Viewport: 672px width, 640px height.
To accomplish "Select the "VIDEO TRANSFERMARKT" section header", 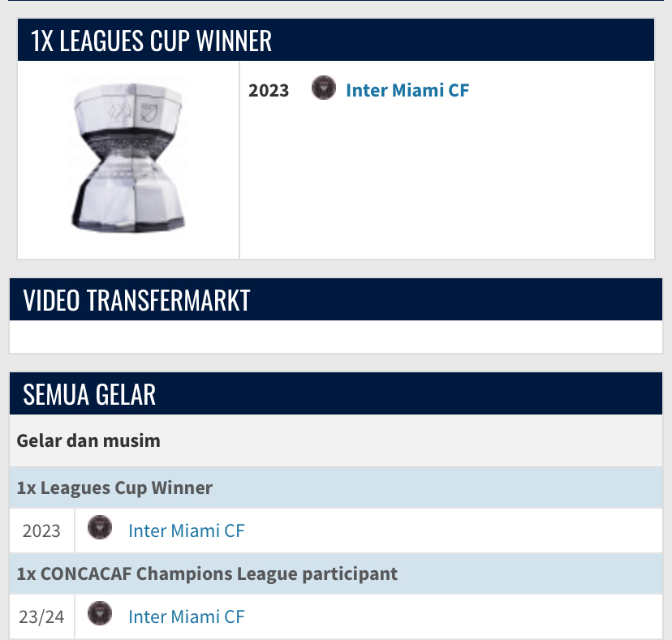I will (x=335, y=299).
